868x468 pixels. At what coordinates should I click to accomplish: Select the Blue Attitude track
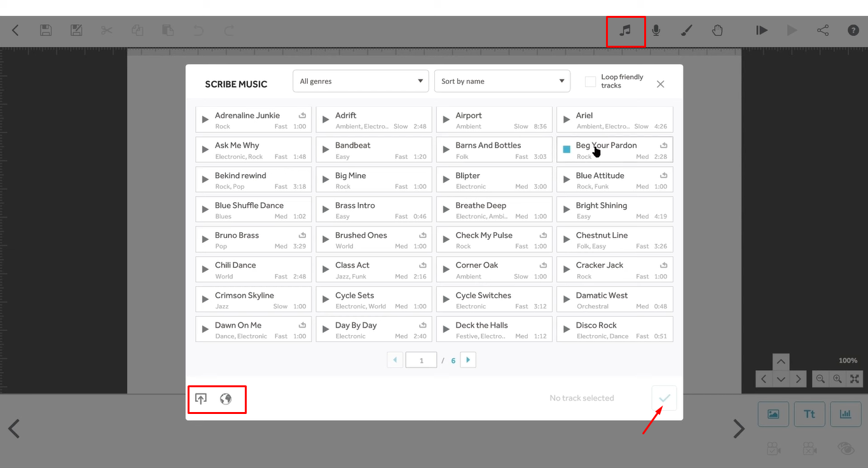(x=614, y=179)
